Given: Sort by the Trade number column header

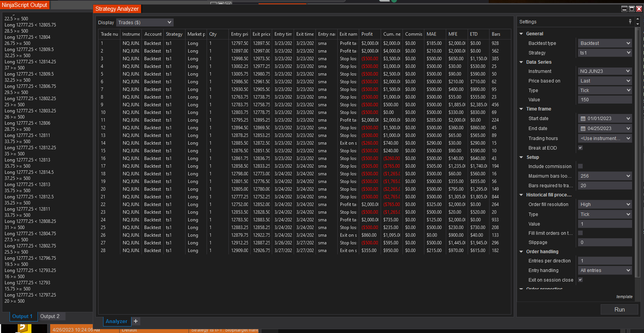Looking at the screenshot, I should 109,34.
